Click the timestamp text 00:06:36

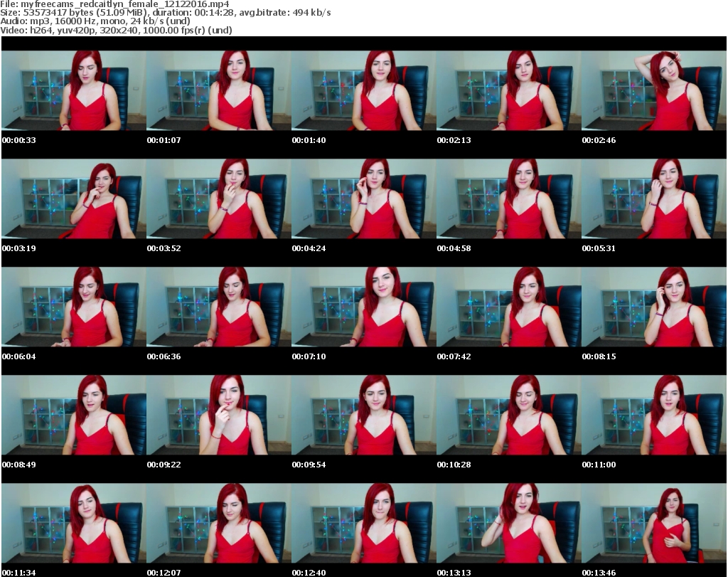click(164, 356)
